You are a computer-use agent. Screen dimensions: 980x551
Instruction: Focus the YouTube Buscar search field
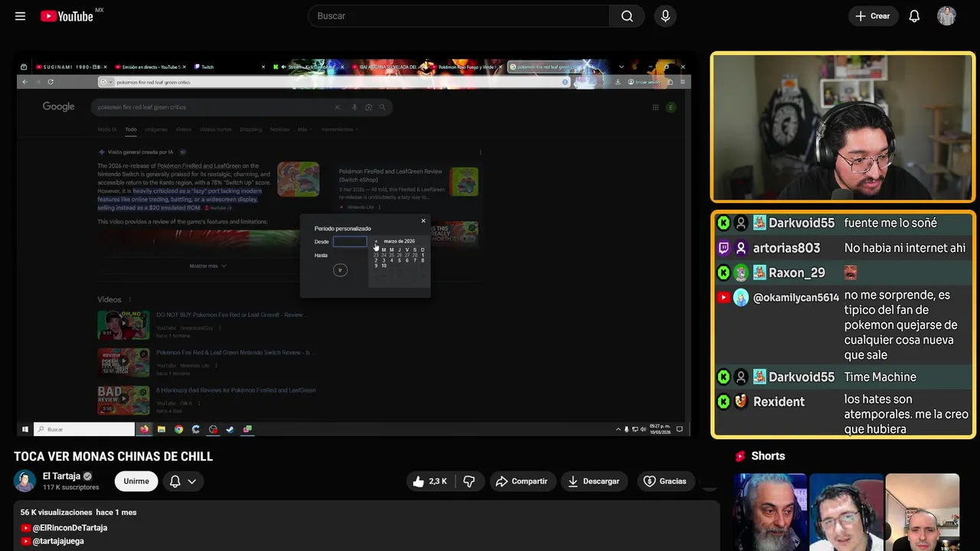point(459,16)
